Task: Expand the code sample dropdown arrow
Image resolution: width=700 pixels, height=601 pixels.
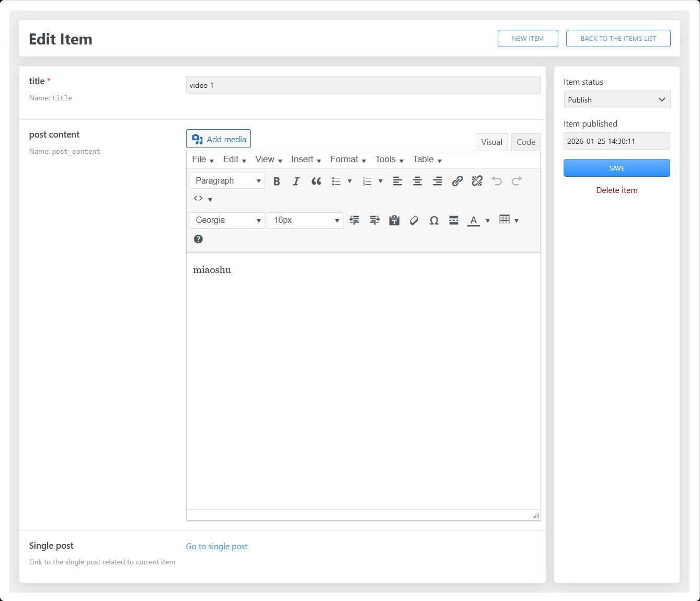Action: tap(210, 199)
